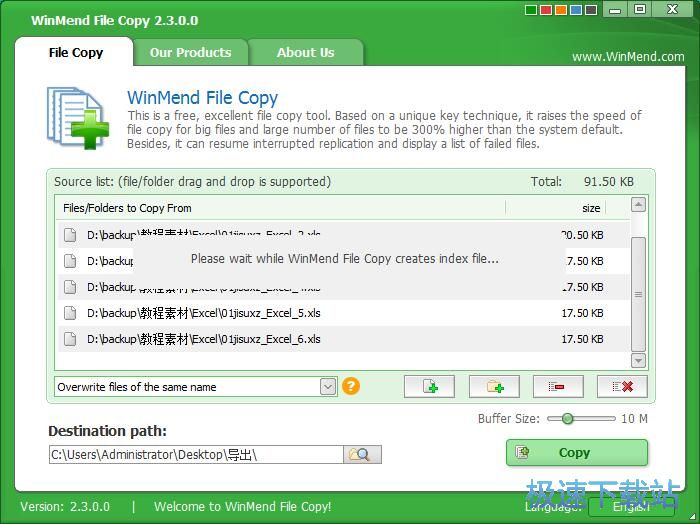Remove selected item from source list
700x524 pixels.
558,387
